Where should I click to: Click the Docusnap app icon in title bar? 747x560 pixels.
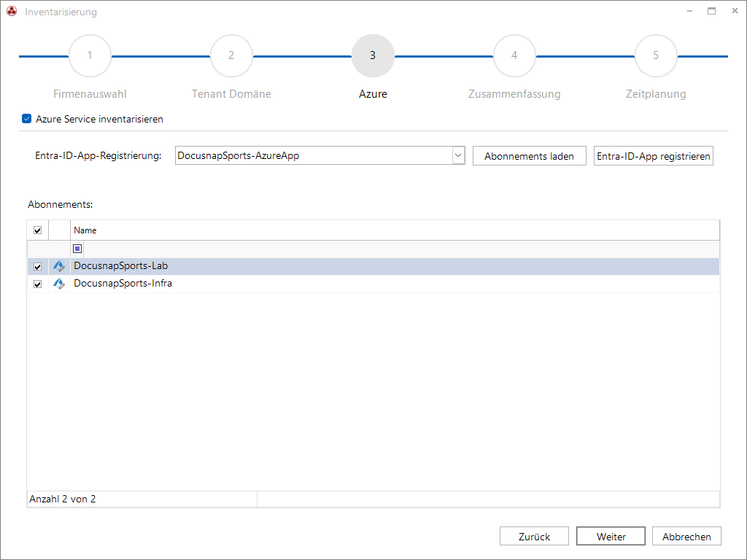coord(12,11)
